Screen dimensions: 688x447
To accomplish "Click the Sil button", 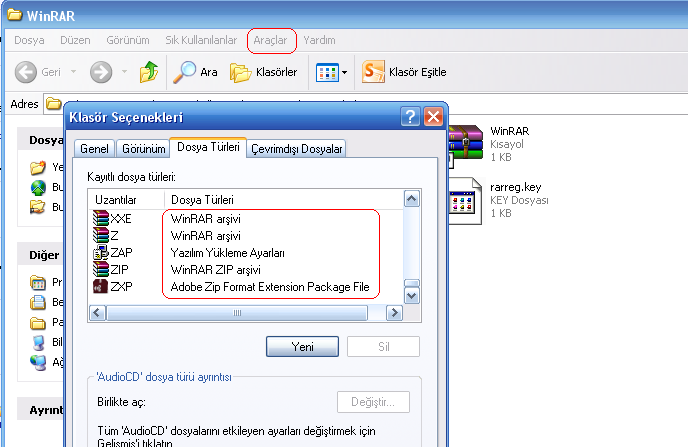I will coord(383,347).
